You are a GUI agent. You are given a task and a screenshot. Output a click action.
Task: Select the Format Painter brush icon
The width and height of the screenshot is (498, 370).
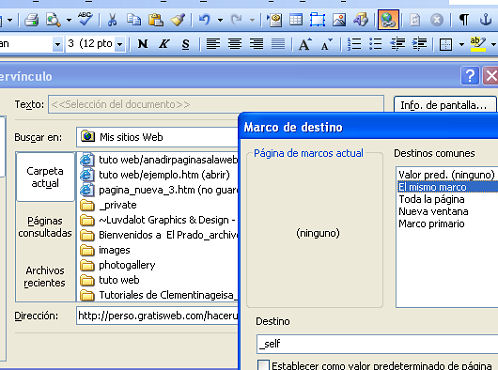[178, 20]
